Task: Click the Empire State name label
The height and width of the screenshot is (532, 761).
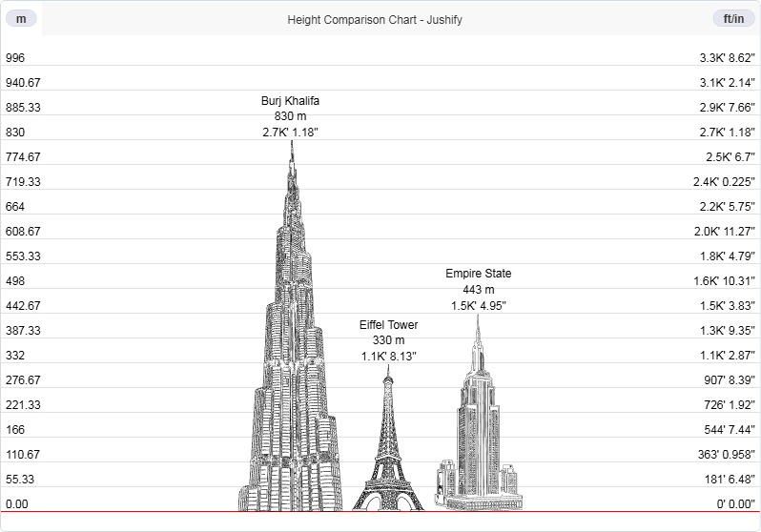Action: coord(479,274)
